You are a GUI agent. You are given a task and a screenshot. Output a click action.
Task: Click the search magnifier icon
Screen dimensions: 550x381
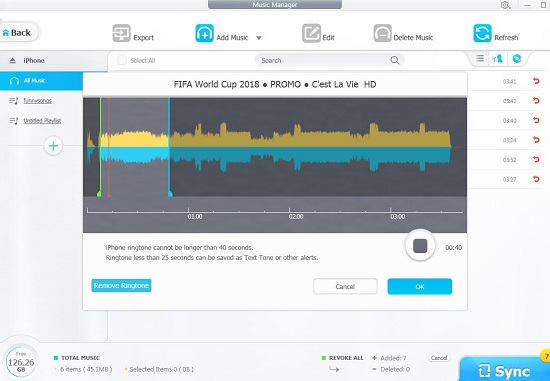395,60
